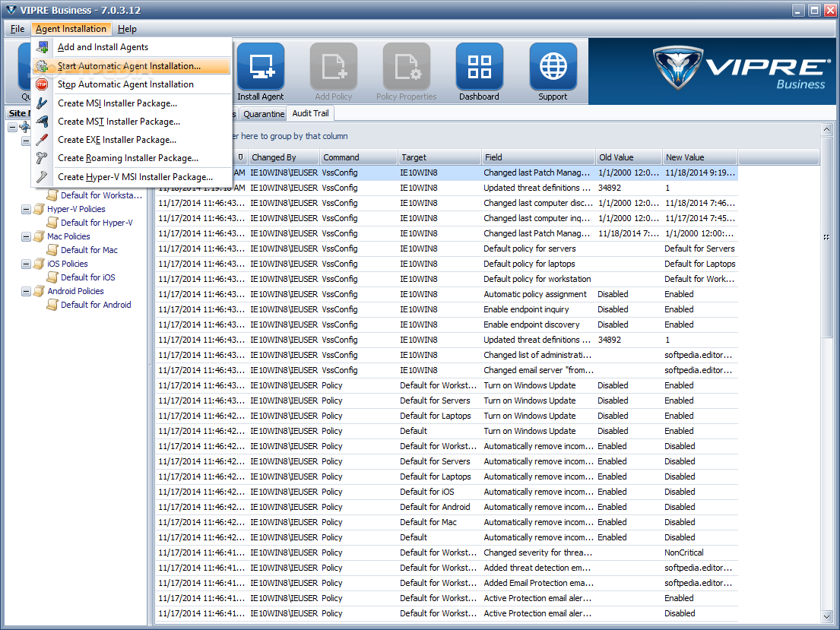
Task: Open the Support globe icon
Action: [553, 66]
